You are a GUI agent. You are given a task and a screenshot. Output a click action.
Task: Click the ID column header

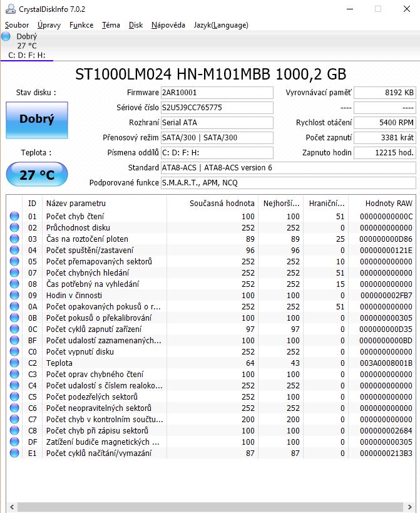(32, 204)
